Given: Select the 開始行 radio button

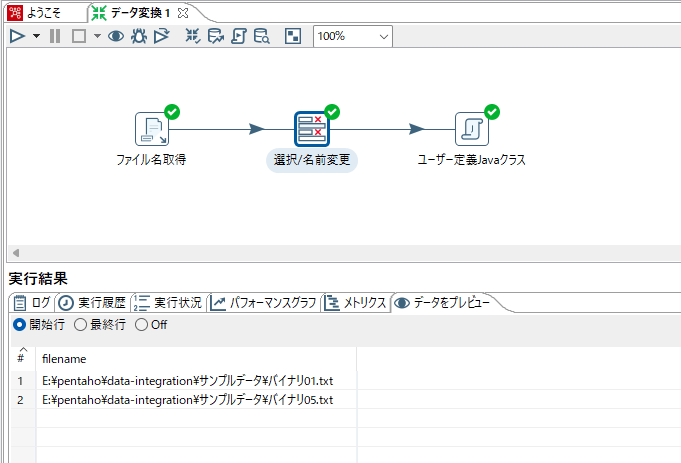Looking at the screenshot, I should click(x=19, y=325).
